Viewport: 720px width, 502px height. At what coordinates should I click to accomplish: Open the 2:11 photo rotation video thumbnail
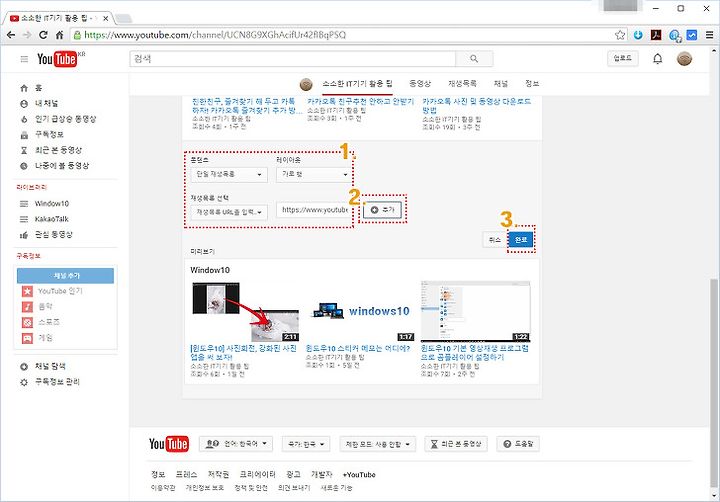click(x=245, y=311)
